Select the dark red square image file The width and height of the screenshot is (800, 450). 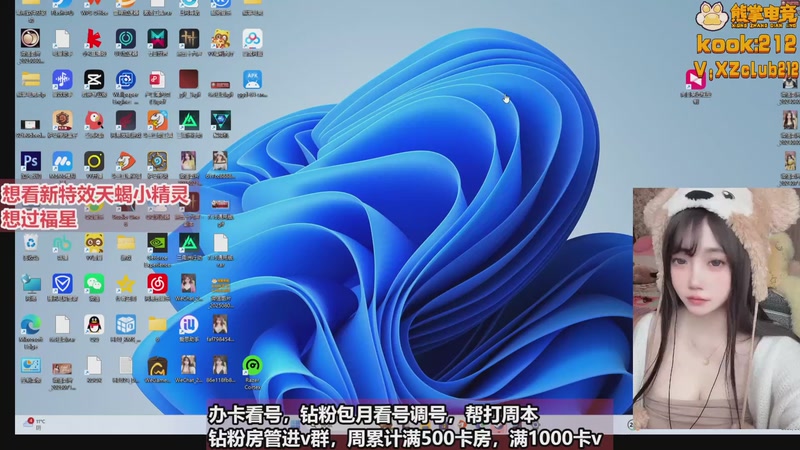tap(189, 80)
